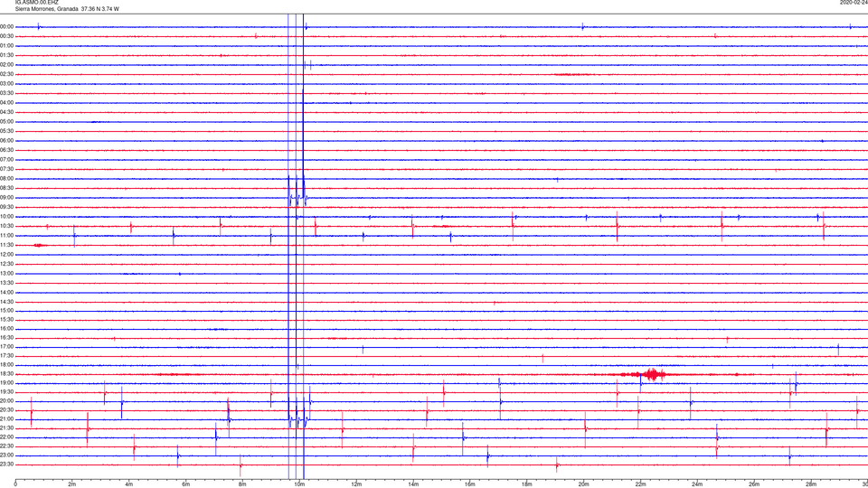Click the 15:30 time label
Screen dimensions: 868x488
click(7, 320)
